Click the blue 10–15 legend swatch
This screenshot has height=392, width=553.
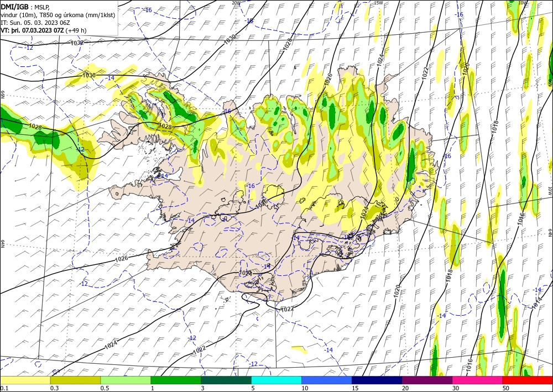[x=327, y=380]
